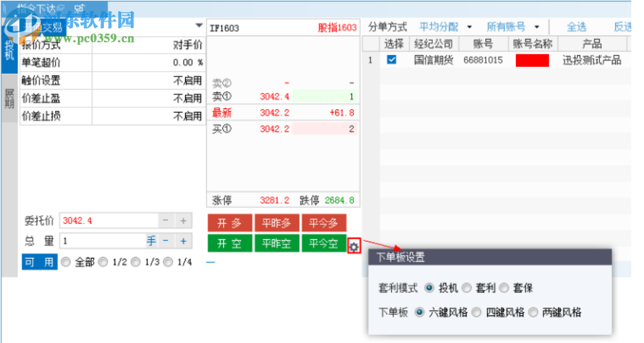The height and width of the screenshot is (343, 644).
Task: Click the 国信期货 broker cell
Action: (x=434, y=60)
